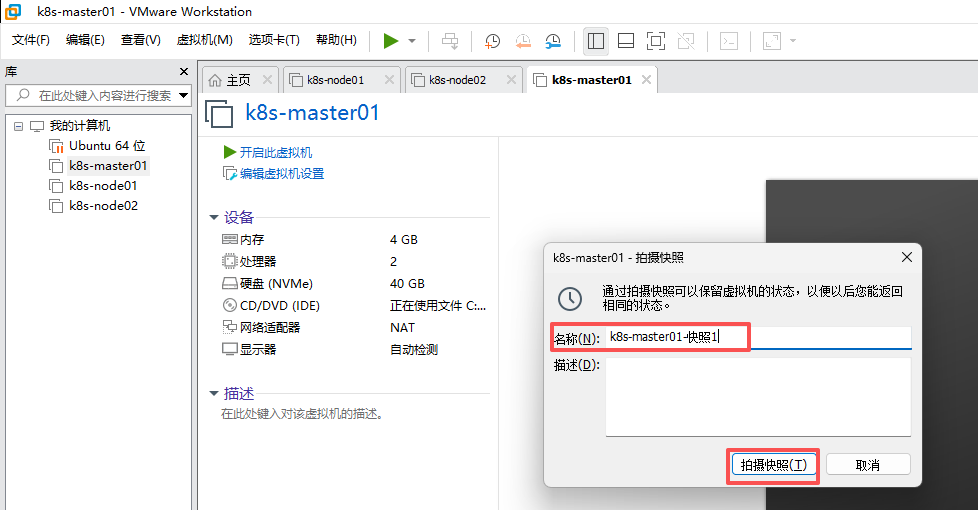This screenshot has height=510, width=978.
Task: Select k8s-node02 in the library tree
Action: coord(103,206)
